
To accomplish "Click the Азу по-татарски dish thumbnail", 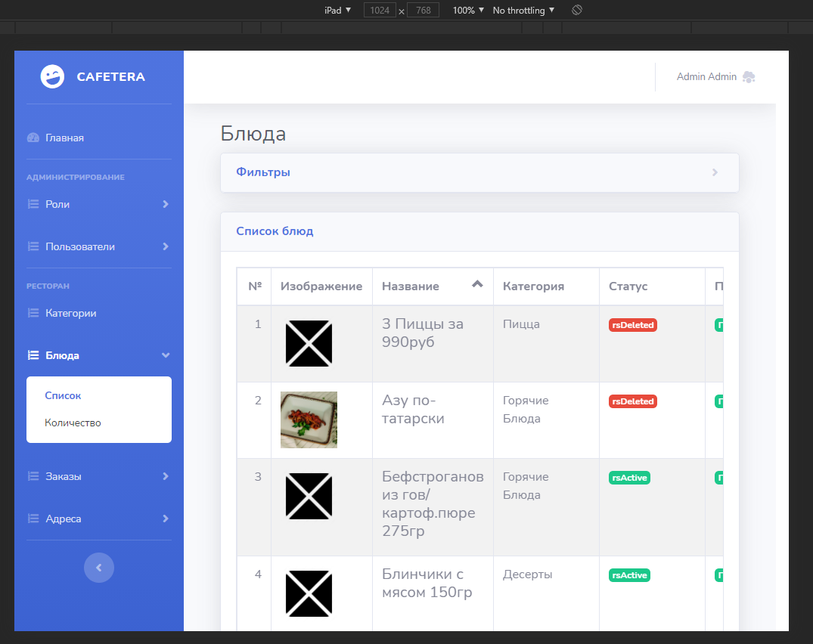I will point(309,420).
